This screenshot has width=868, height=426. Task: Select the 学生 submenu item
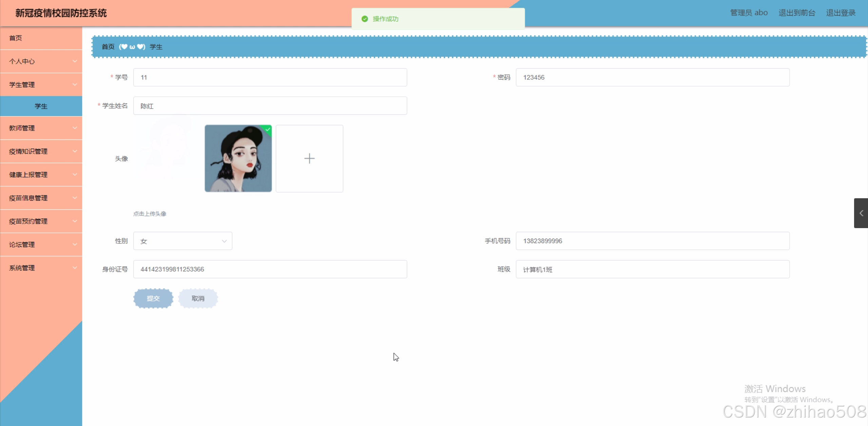(41, 106)
